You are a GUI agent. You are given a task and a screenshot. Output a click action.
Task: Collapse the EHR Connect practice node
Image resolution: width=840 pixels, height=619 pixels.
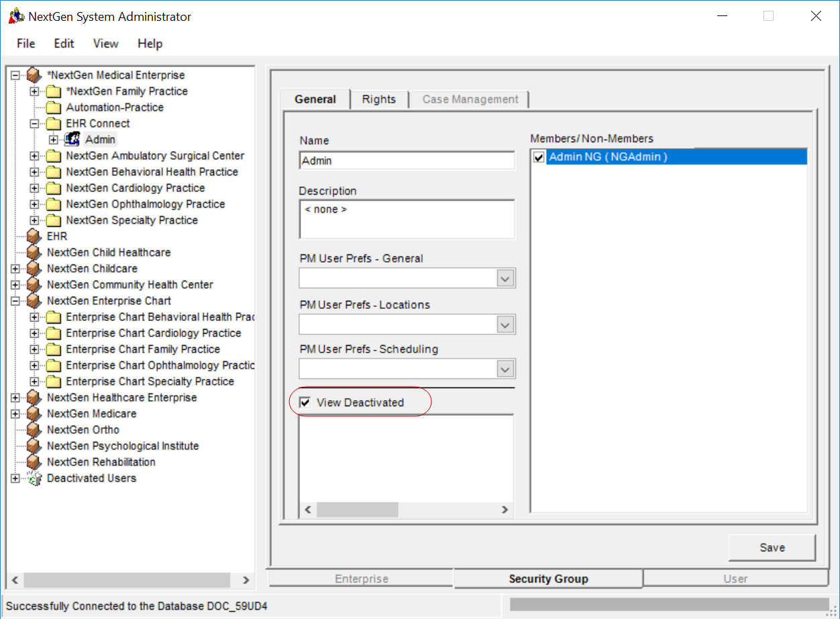[x=34, y=124]
